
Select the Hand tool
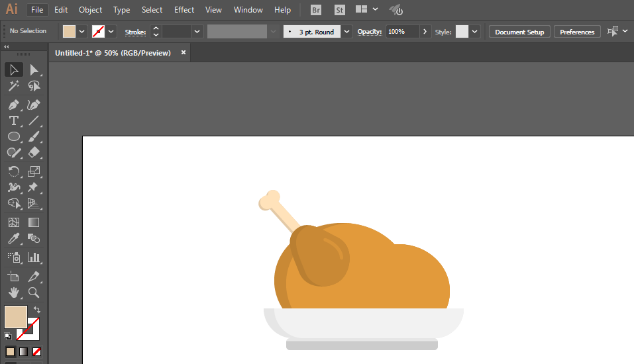tap(13, 293)
